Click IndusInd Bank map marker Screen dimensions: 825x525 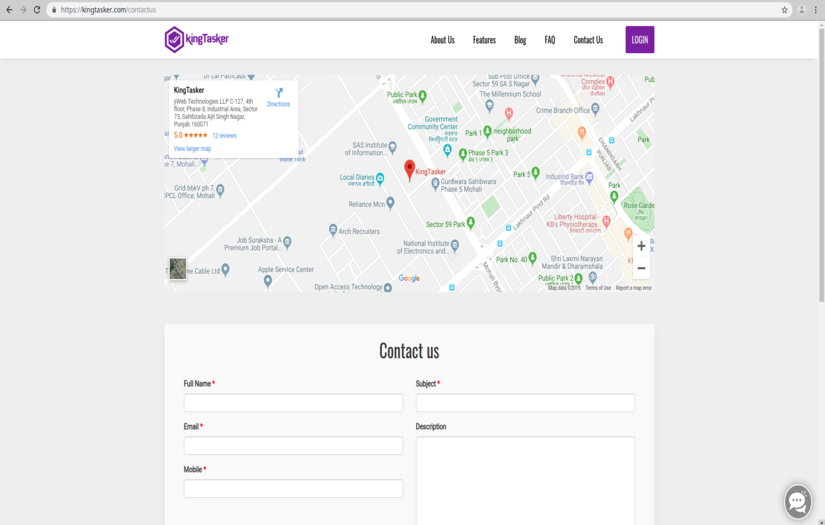click(x=589, y=178)
